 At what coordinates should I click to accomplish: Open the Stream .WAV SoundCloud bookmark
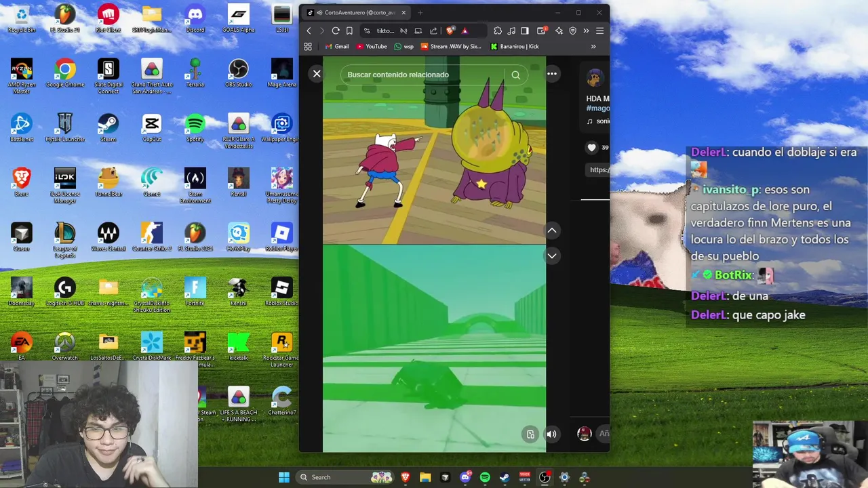(451, 47)
